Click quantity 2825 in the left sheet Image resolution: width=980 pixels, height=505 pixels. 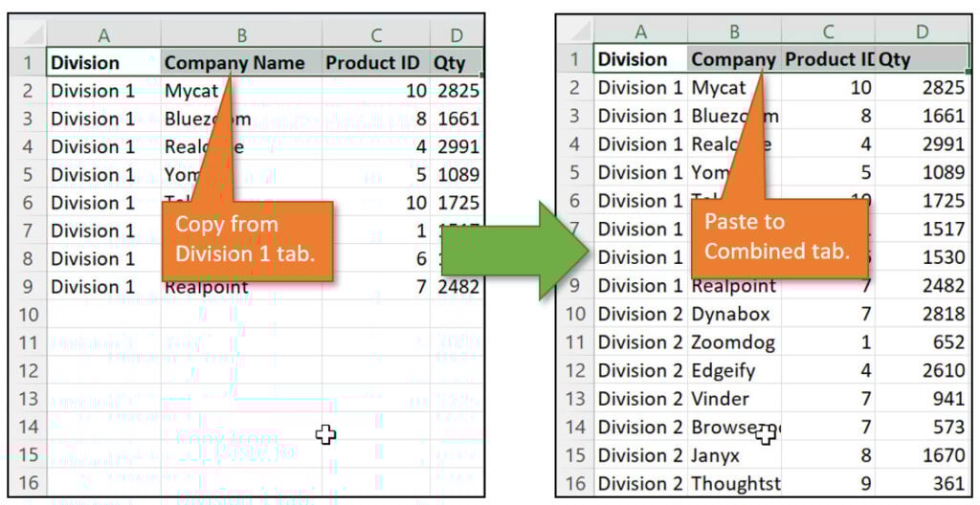(x=457, y=91)
